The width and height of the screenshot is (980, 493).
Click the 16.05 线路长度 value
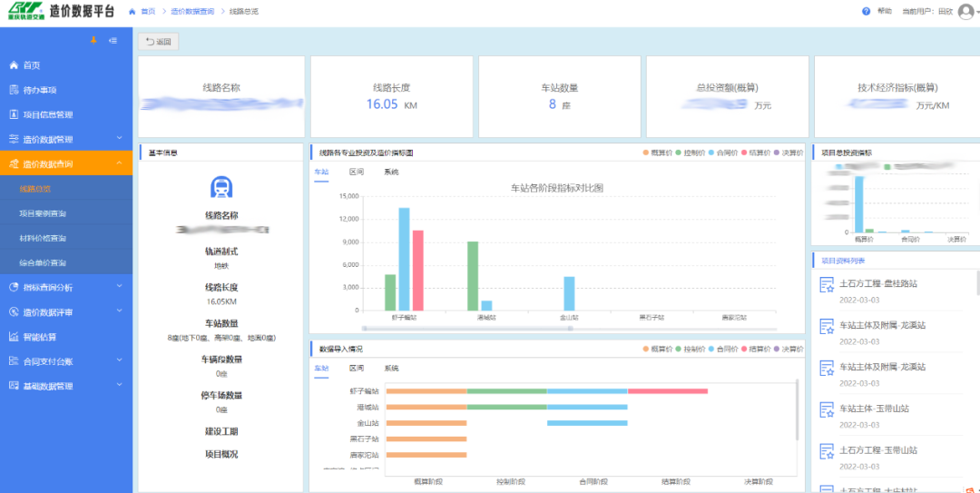point(382,104)
